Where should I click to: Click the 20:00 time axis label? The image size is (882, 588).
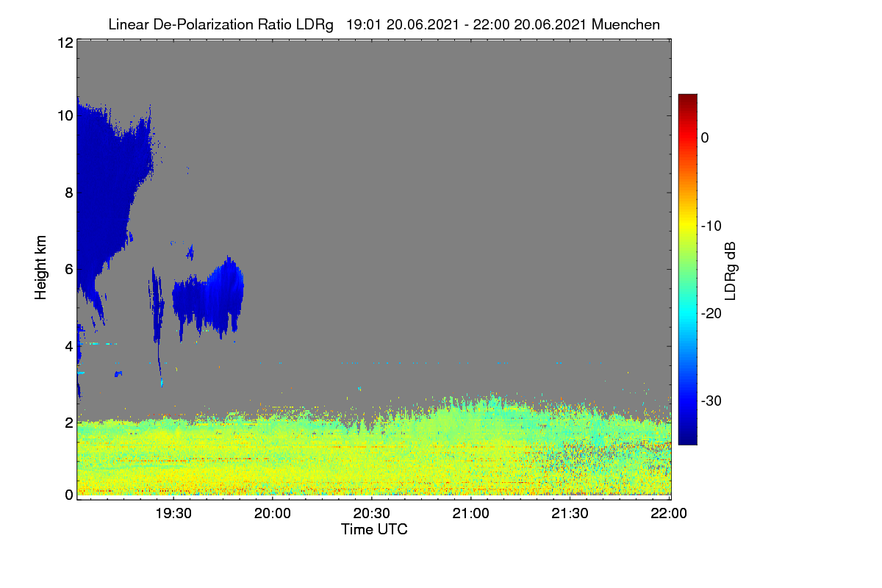273,513
